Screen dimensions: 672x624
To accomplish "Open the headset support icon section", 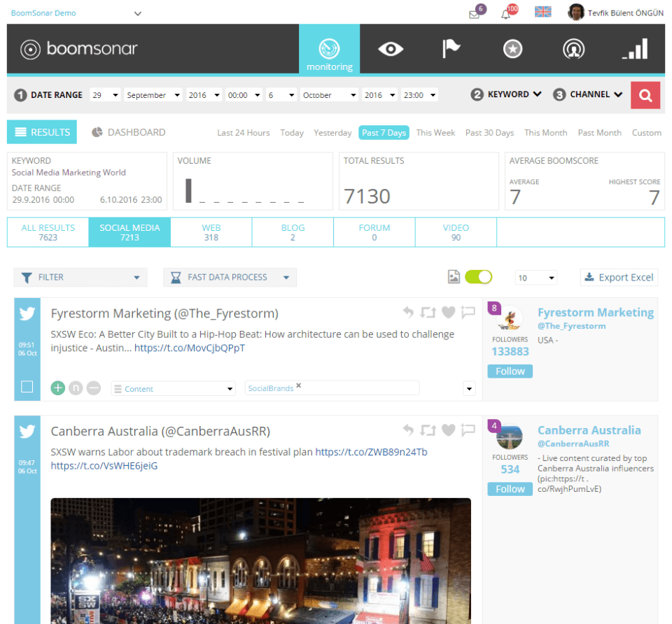I will coord(573,49).
